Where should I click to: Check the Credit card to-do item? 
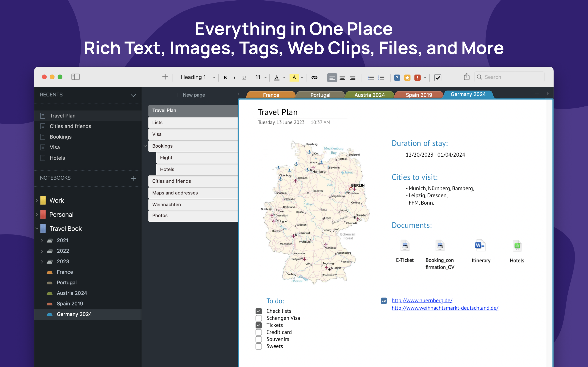(x=258, y=332)
